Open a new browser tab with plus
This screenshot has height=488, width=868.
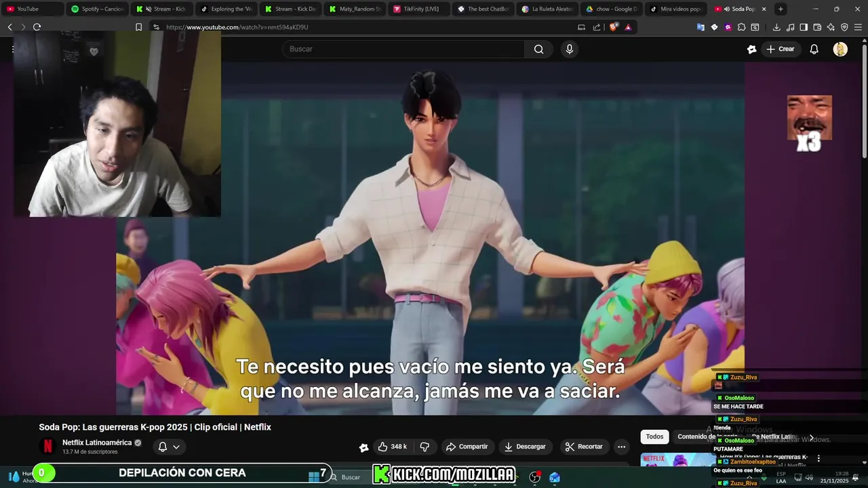point(781,9)
